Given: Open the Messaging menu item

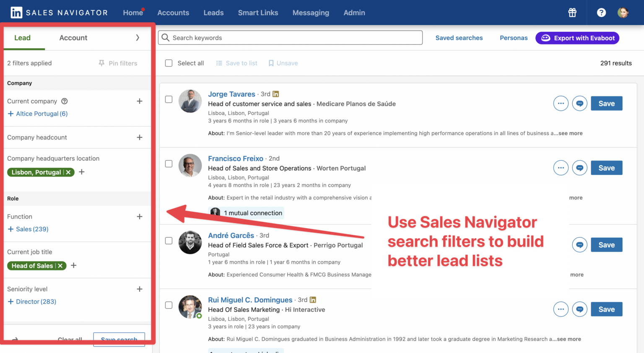Looking at the screenshot, I should [311, 13].
